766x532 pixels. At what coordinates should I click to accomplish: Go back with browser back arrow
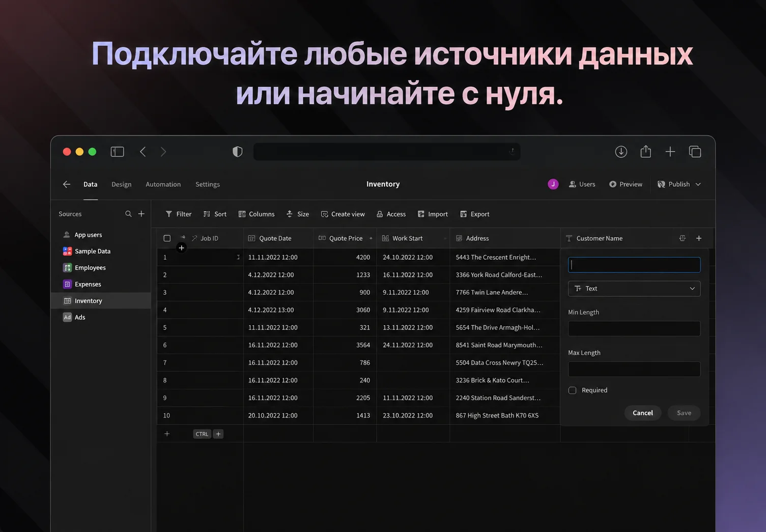click(x=143, y=152)
